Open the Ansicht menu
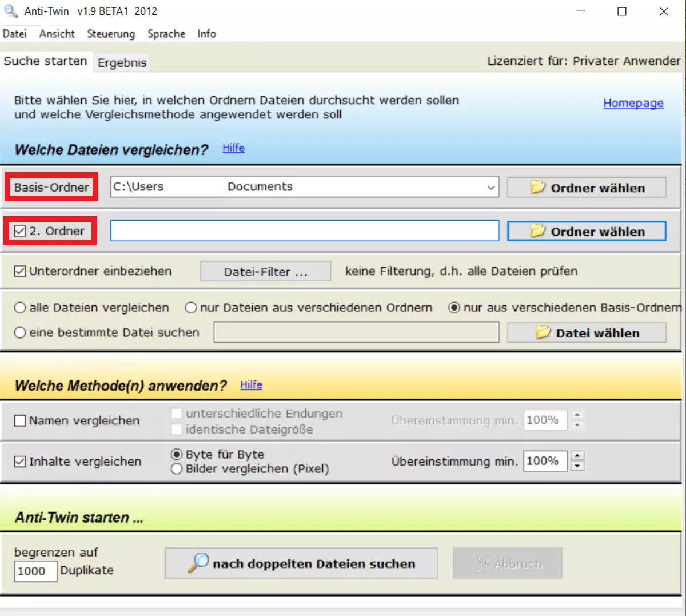 click(57, 34)
